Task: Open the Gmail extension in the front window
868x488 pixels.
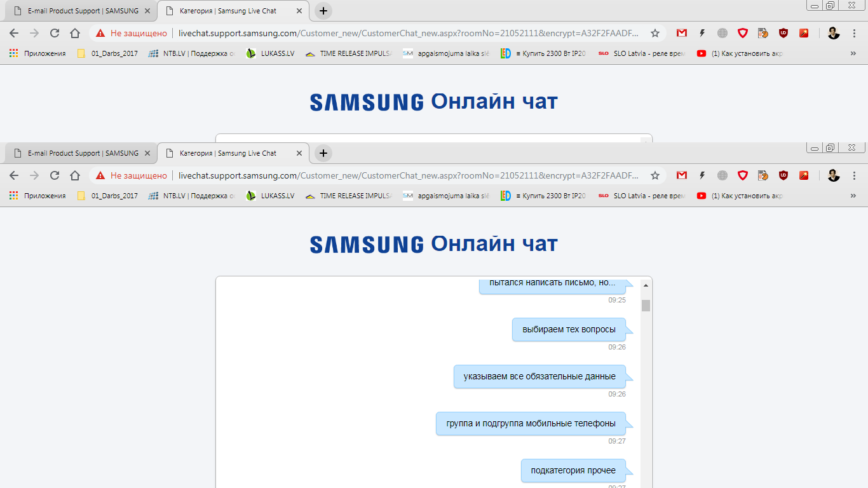Action: tap(682, 175)
